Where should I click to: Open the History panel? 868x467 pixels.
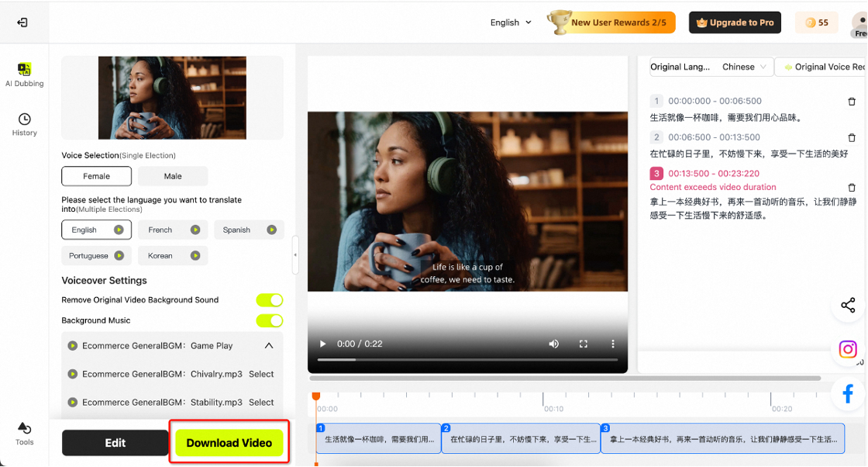tap(24, 124)
